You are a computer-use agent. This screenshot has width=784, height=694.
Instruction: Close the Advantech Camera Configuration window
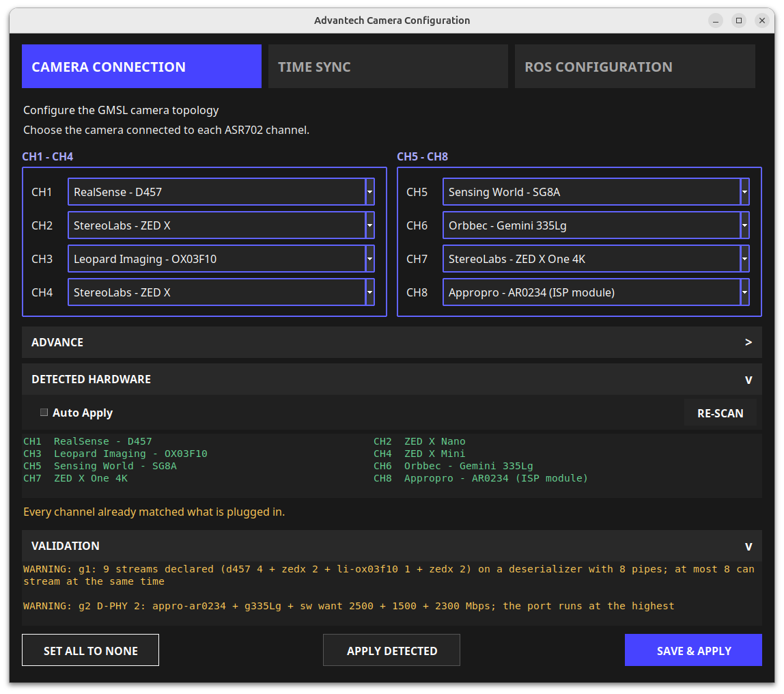[x=762, y=20]
